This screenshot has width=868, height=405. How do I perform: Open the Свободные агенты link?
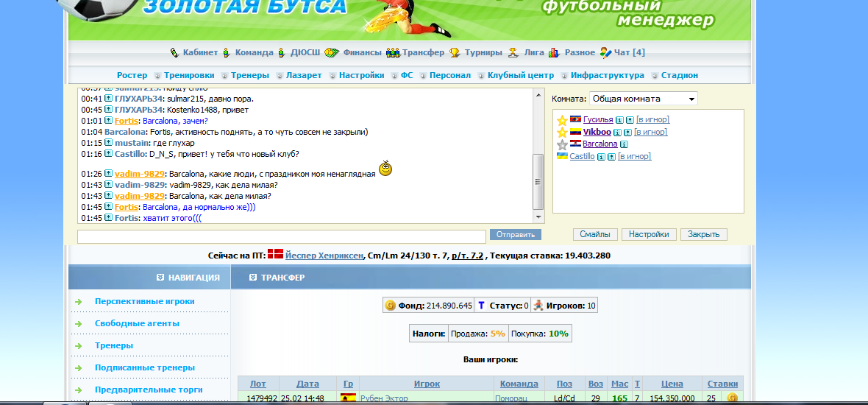pos(137,323)
